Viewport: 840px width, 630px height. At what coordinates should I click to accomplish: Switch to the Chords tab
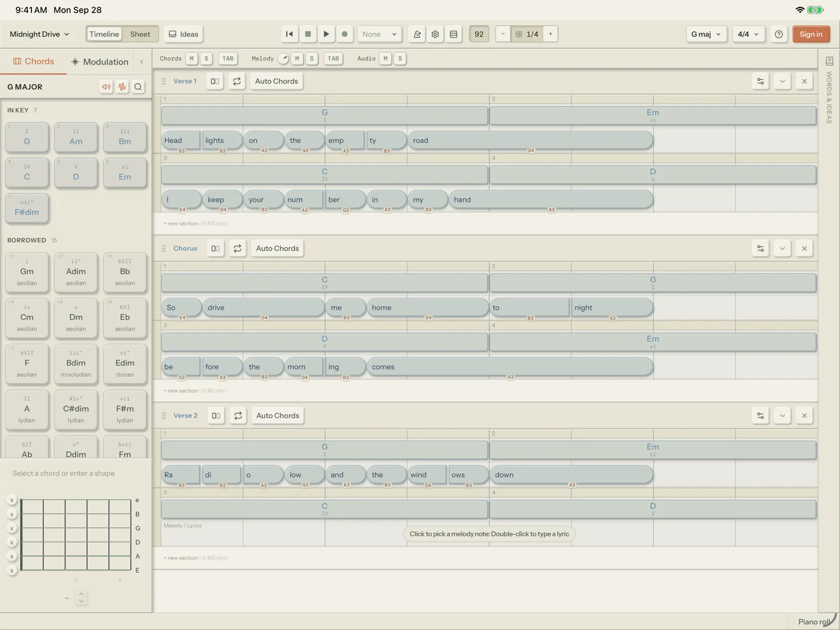pyautogui.click(x=33, y=61)
